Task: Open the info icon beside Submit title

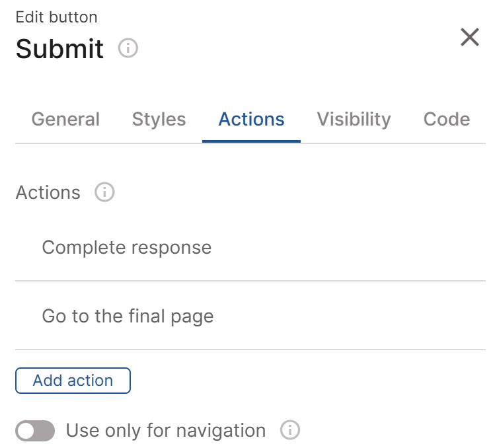Action: 128,48
